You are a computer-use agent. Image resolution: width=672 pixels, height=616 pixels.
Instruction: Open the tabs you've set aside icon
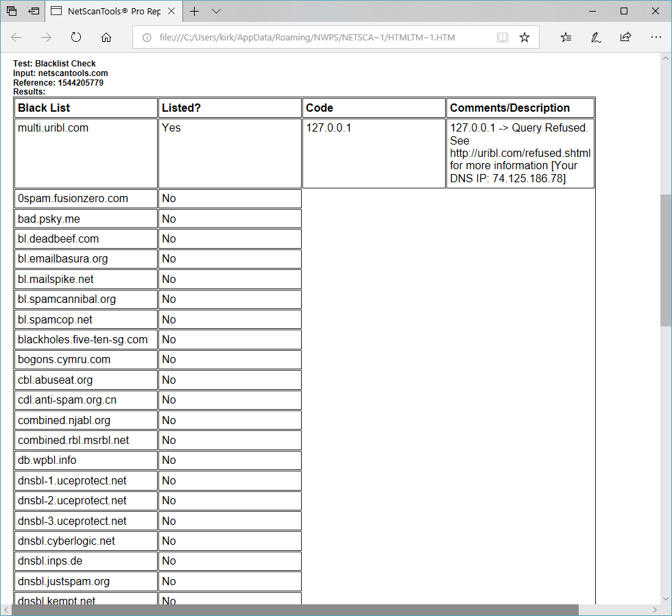coord(12,11)
